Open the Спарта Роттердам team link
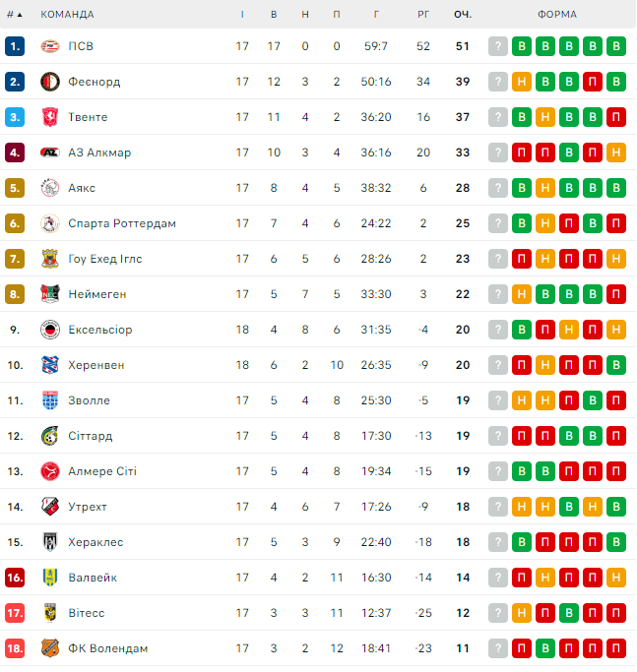Image resolution: width=637 pixels, height=672 pixels. click(122, 223)
